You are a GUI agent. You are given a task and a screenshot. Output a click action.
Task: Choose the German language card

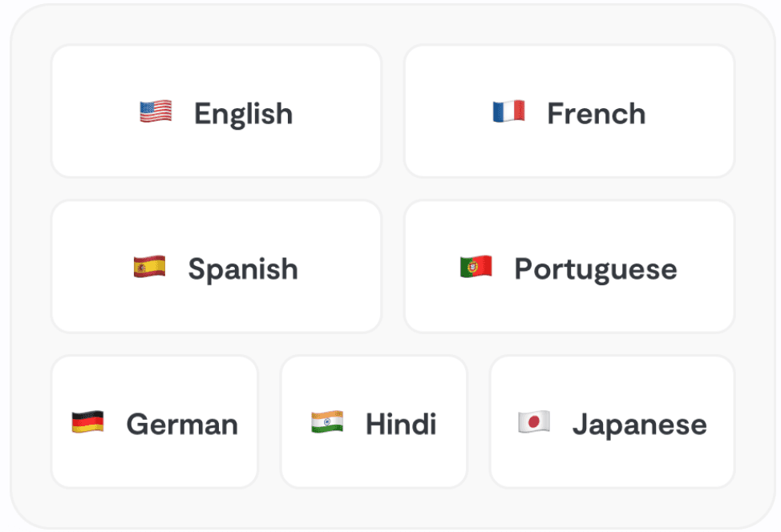click(x=155, y=421)
